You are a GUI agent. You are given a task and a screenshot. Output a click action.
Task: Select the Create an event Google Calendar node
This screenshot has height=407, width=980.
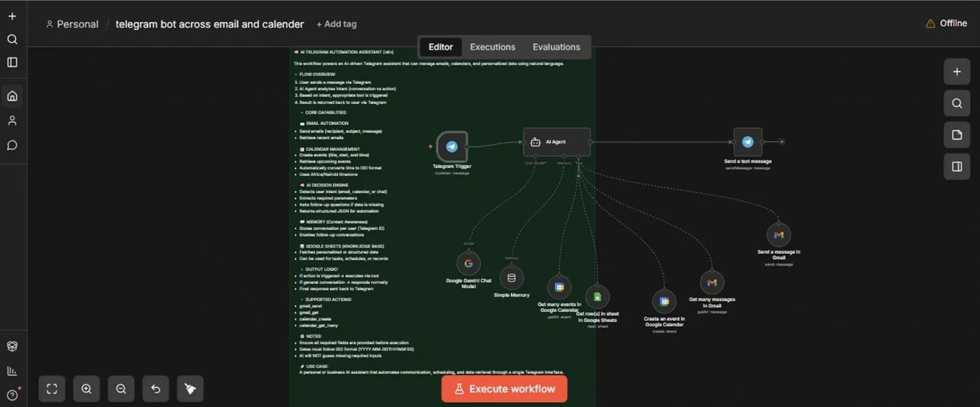[x=664, y=301]
